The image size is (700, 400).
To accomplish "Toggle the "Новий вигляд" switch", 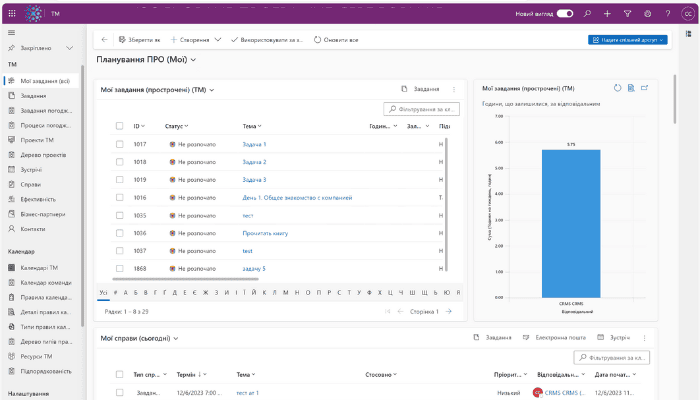I will pyautogui.click(x=565, y=14).
